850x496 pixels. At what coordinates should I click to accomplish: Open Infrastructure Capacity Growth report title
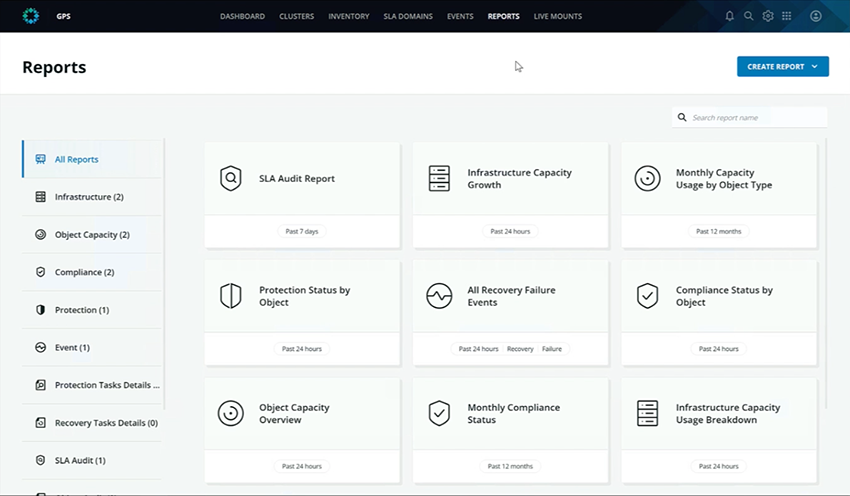click(519, 178)
